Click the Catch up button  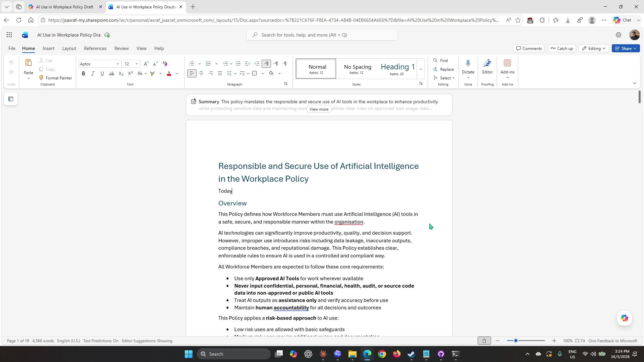[x=562, y=48]
